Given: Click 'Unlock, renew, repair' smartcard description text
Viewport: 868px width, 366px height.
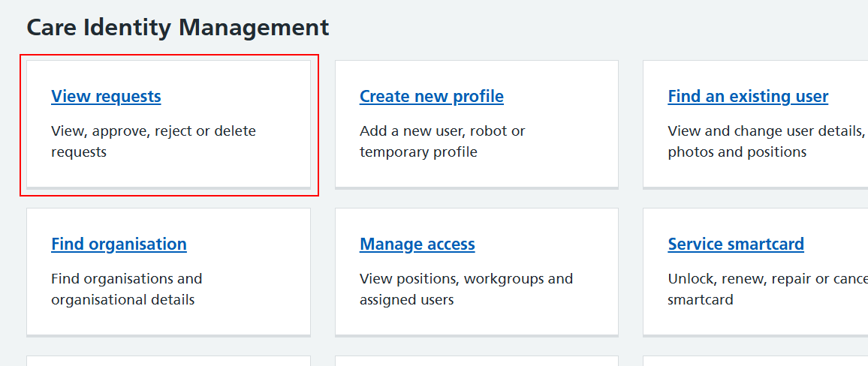Looking at the screenshot, I should [767, 289].
